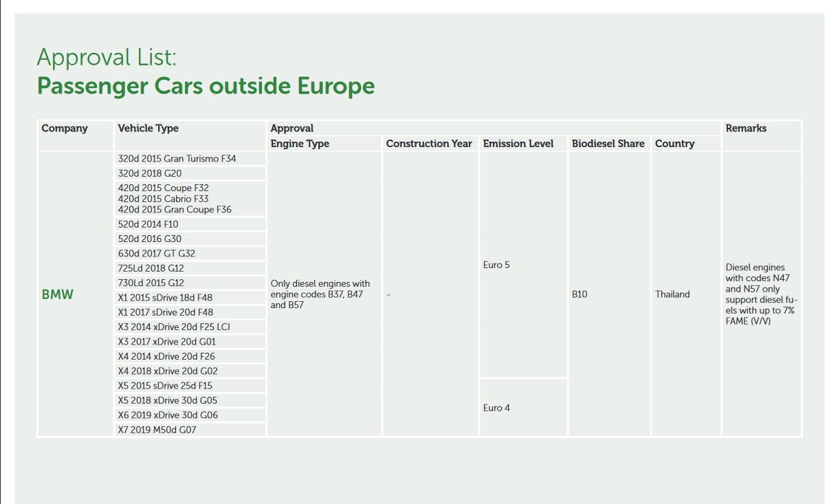Select row 'X3 2017 xDrive 20d G01'
This screenshot has height=504, width=838.
190,342
